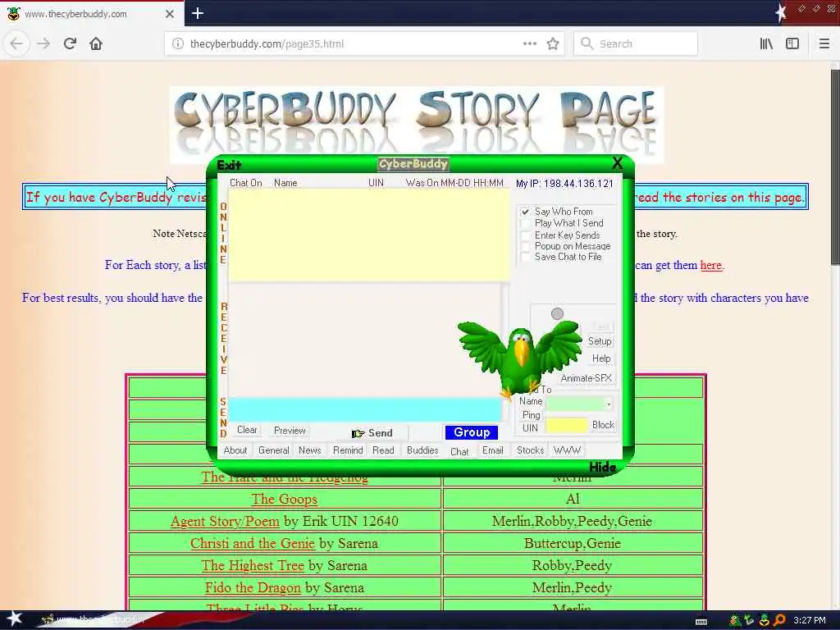Open Fido the Dragon story link

[x=253, y=587]
